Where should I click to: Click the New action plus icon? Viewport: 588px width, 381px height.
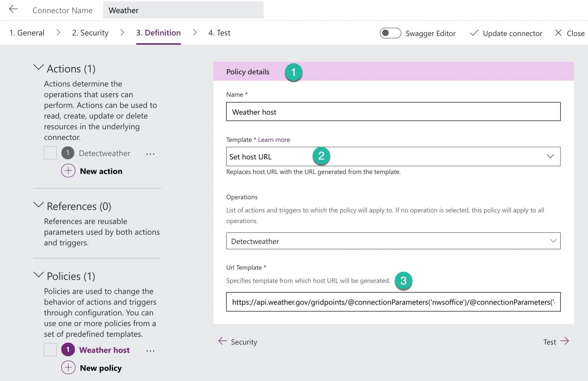pyautogui.click(x=68, y=171)
